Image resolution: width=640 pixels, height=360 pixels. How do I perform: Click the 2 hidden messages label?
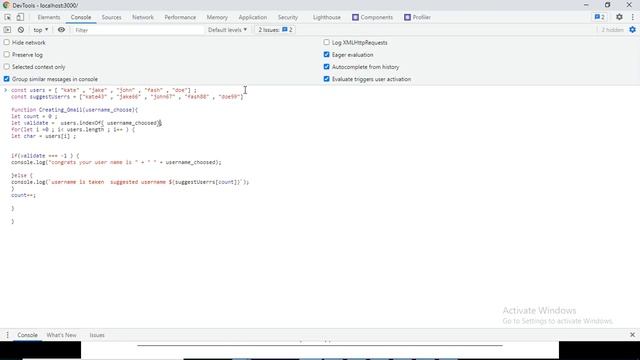point(612,30)
